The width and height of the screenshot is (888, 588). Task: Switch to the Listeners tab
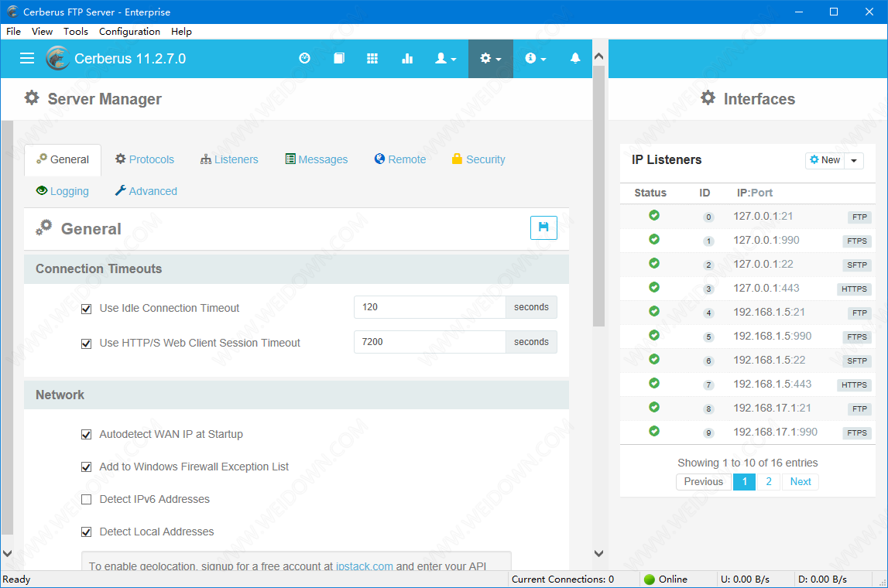[x=229, y=159]
